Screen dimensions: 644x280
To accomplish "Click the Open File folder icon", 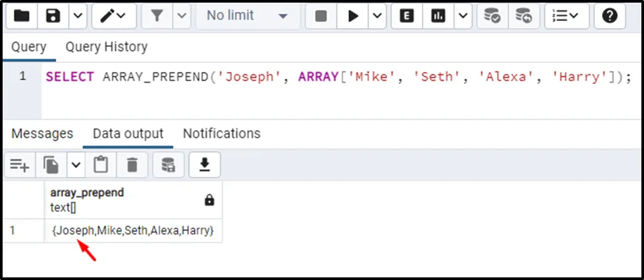I will click(22, 16).
